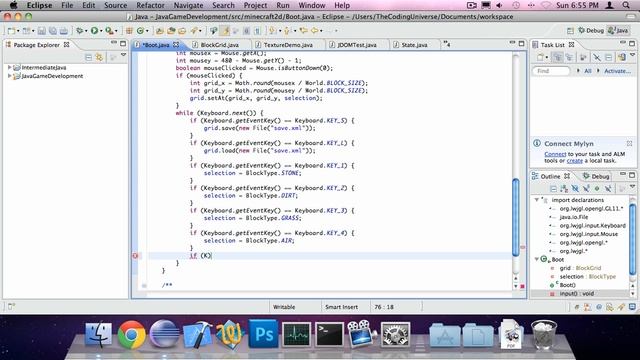The image size is (640, 360).
Task: Open Photoshop from the Dock
Action: (263, 334)
